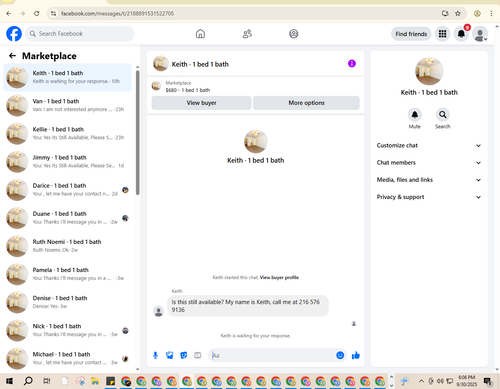The height and width of the screenshot is (389, 500).
Task: Open Michael - 1 bed 1 bath conversation
Action: point(67,358)
